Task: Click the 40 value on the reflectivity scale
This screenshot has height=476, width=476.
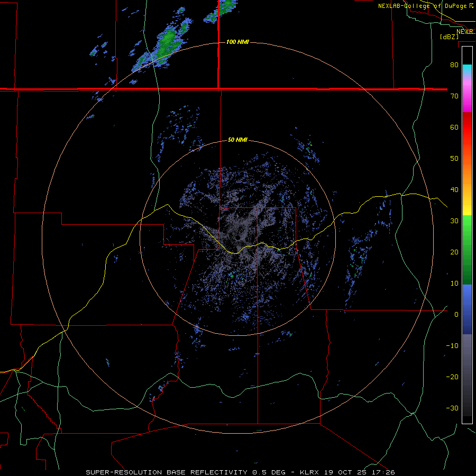Action: pyautogui.click(x=454, y=190)
